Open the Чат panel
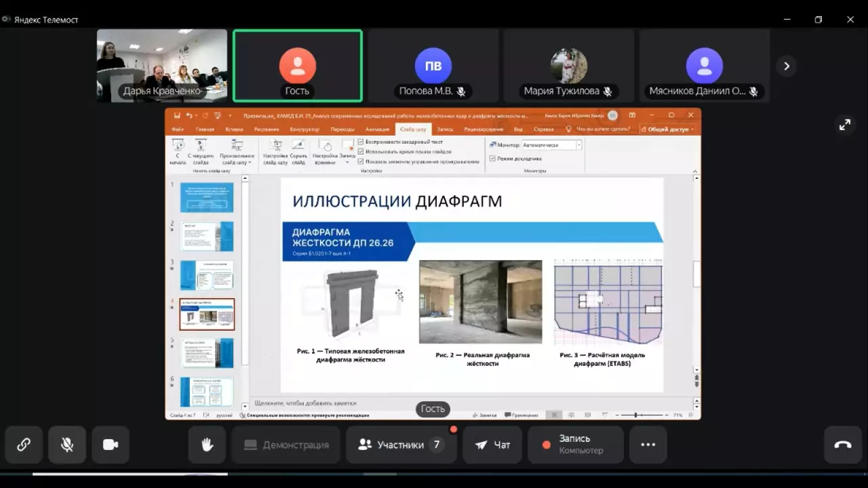868x488 pixels. [492, 445]
